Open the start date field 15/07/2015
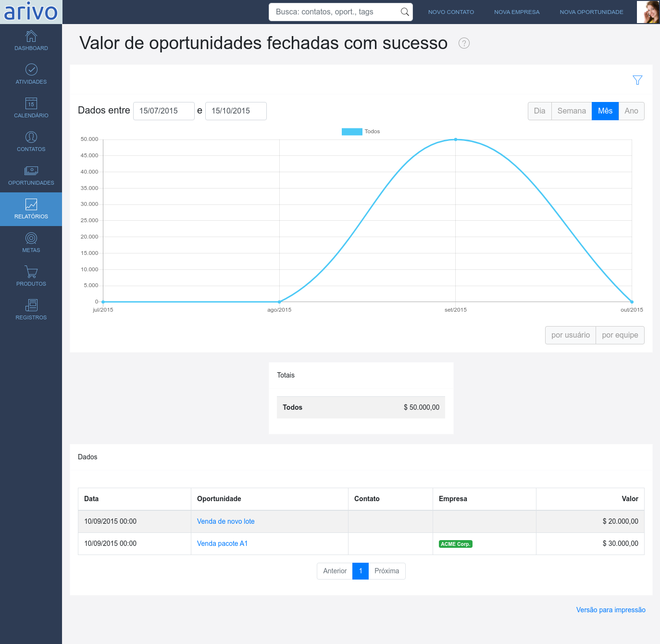The width and height of the screenshot is (660, 644). click(163, 111)
